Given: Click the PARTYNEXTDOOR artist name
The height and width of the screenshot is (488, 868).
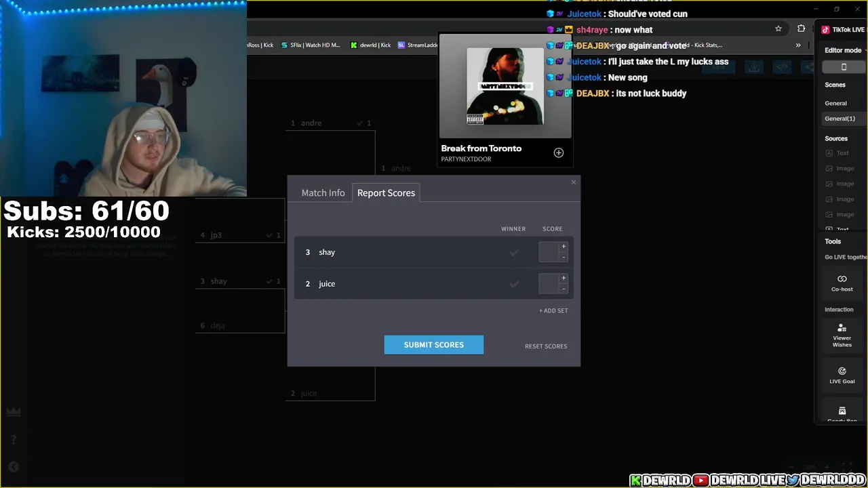Looking at the screenshot, I should [466, 159].
